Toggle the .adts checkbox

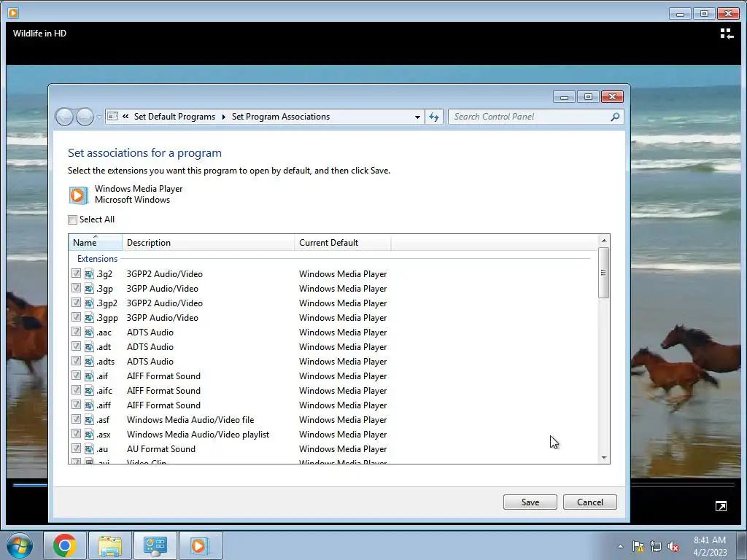pos(76,361)
